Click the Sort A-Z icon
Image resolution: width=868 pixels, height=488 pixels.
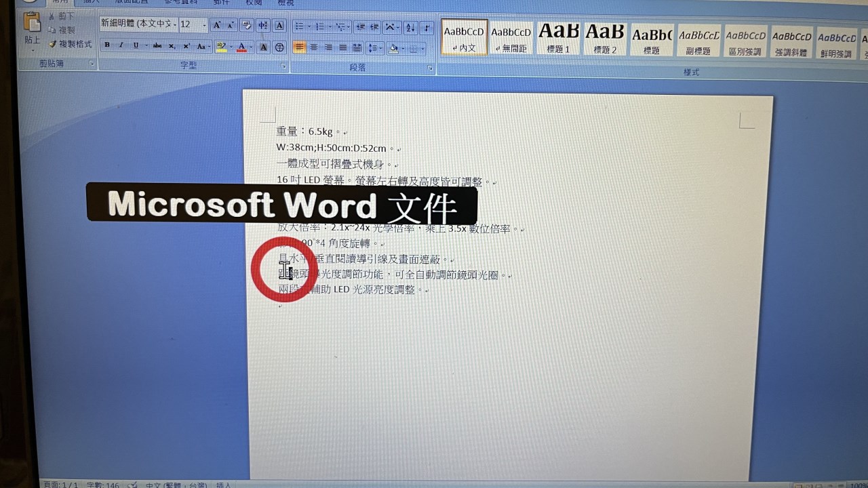pos(410,28)
